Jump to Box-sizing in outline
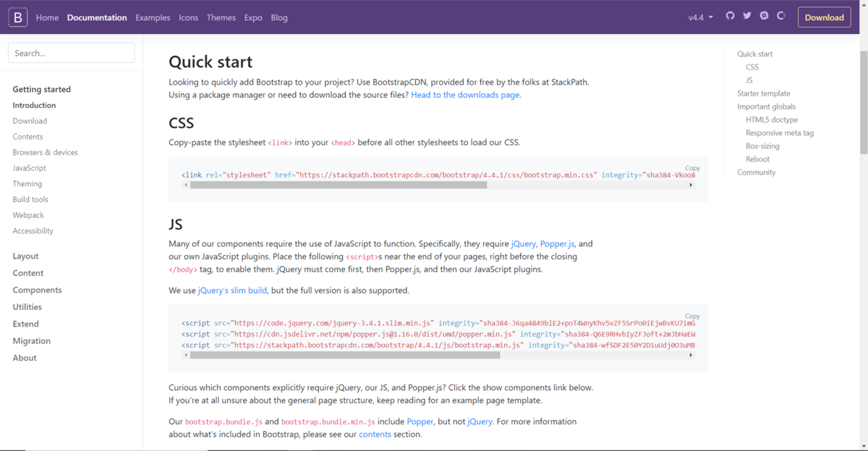Screen dimensions: 868x451 [x=762, y=146]
